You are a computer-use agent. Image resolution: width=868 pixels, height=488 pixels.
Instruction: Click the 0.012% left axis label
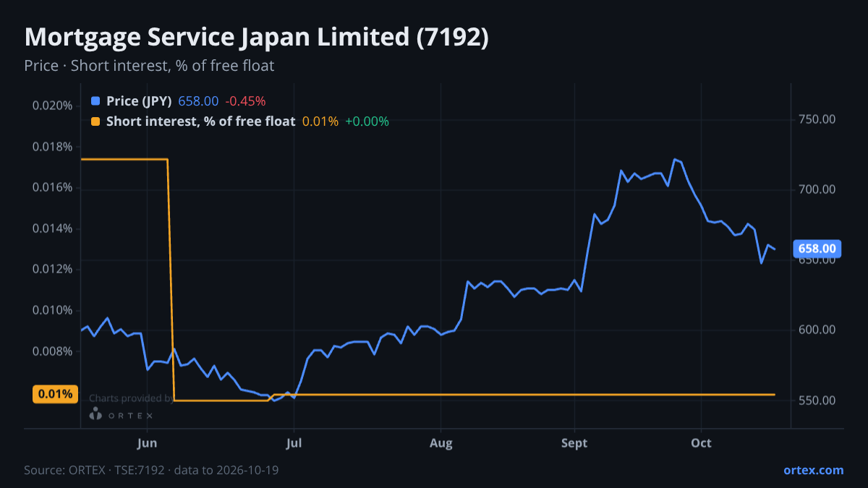pyautogui.click(x=52, y=270)
